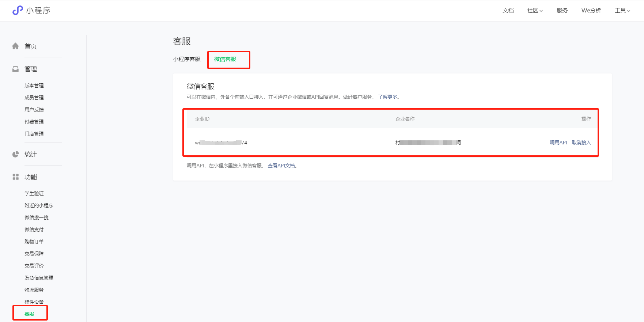This screenshot has width=644, height=322.
Task: Open 微信支付 in the sidebar
Action: pos(34,230)
